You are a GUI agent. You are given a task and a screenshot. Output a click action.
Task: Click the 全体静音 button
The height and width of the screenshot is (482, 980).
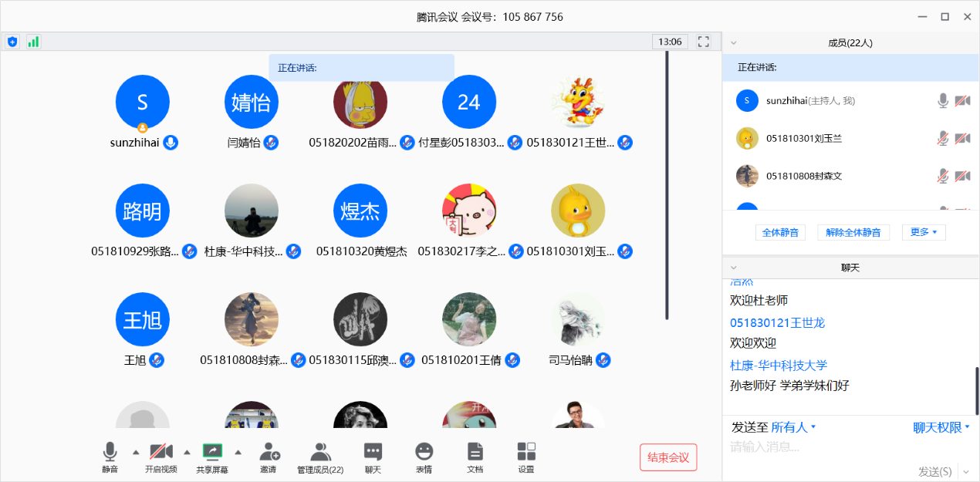(780, 232)
